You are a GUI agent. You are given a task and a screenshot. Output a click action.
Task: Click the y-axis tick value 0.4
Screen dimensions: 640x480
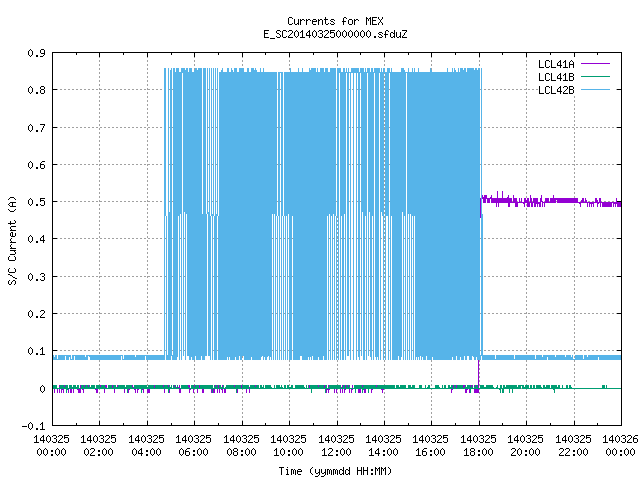[36, 239]
